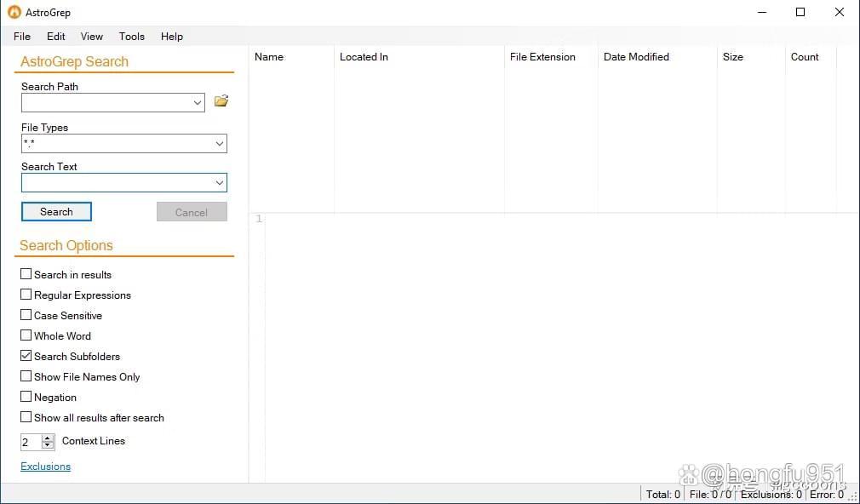Check the Whole Word checkbox
Screen dimensions: 860x504
point(26,335)
